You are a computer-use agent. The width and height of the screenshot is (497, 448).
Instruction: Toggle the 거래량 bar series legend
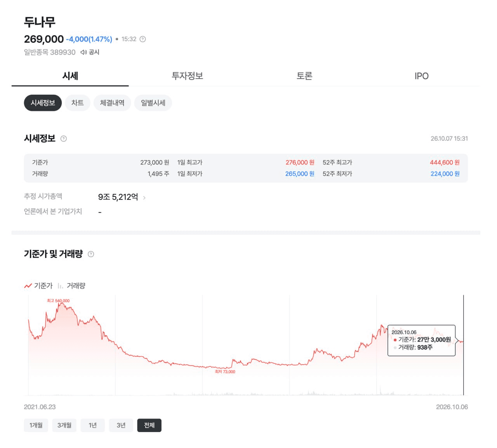point(71,285)
